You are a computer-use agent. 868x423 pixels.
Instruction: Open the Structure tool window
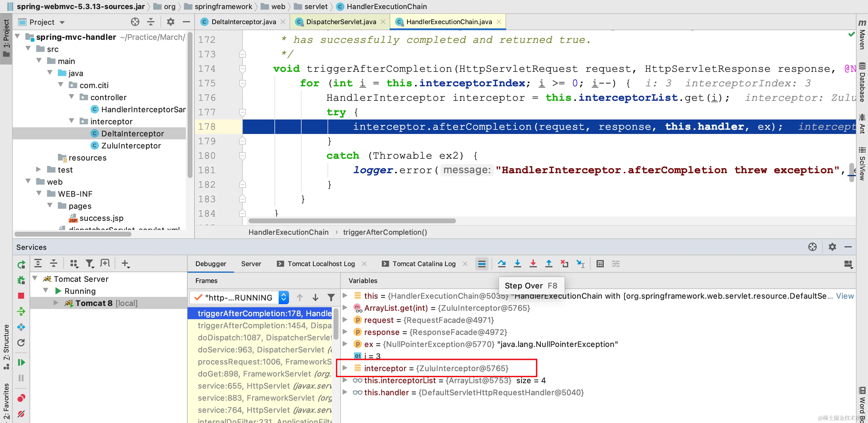6,347
